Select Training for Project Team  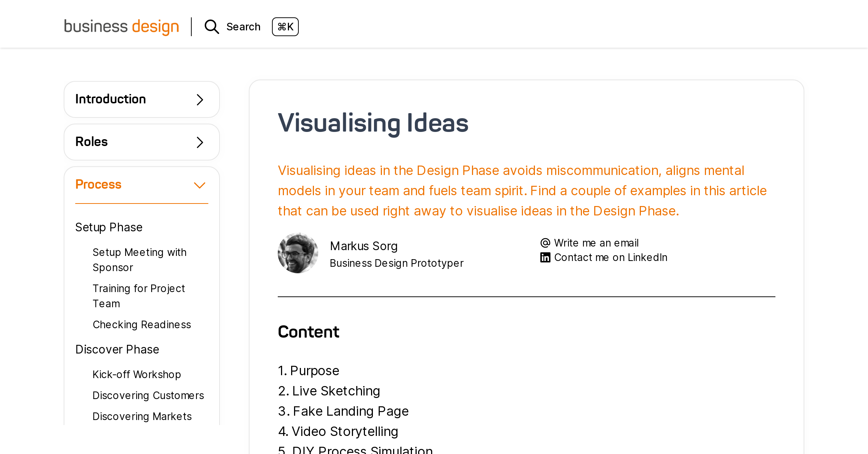click(x=139, y=296)
